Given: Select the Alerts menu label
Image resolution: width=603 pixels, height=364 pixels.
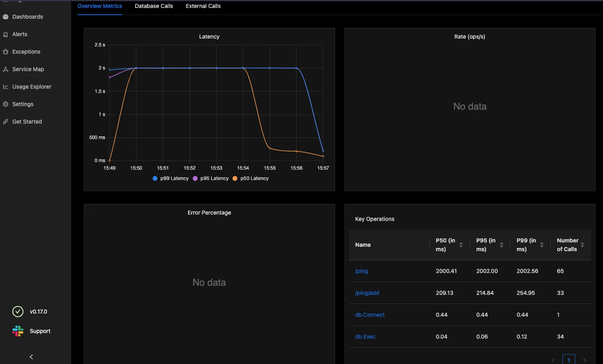Looking at the screenshot, I should 20,34.
